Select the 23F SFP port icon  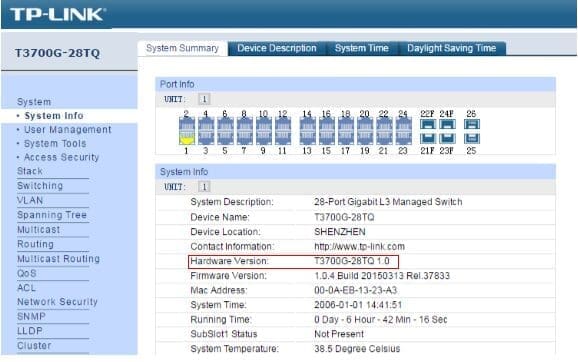[x=447, y=139]
